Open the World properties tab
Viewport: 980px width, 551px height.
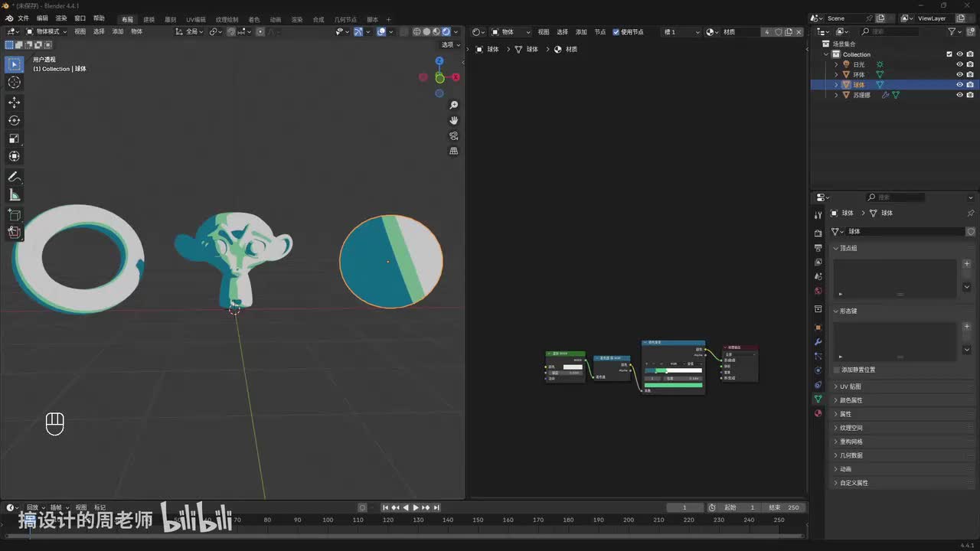[818, 291]
